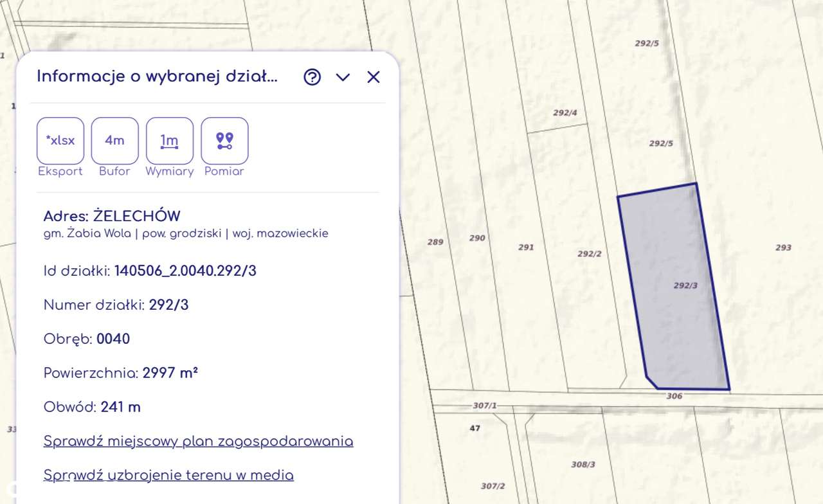Click parcel 308/3 near the bottom
This screenshot has height=504, width=823.
point(583,463)
